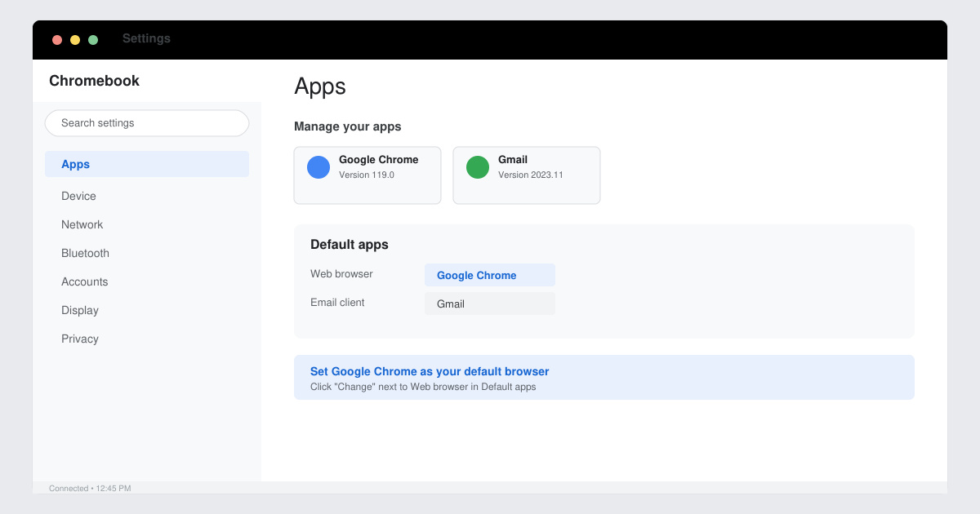Click the red close window dot
980x514 pixels.
point(57,40)
